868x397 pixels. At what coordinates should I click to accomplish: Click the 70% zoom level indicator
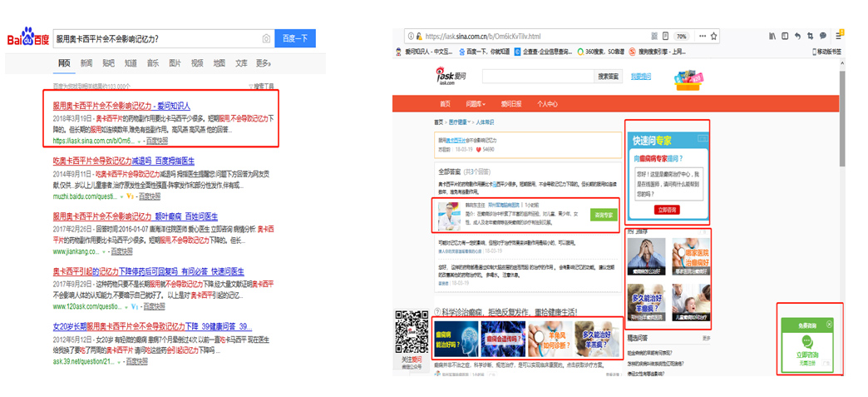click(x=681, y=37)
